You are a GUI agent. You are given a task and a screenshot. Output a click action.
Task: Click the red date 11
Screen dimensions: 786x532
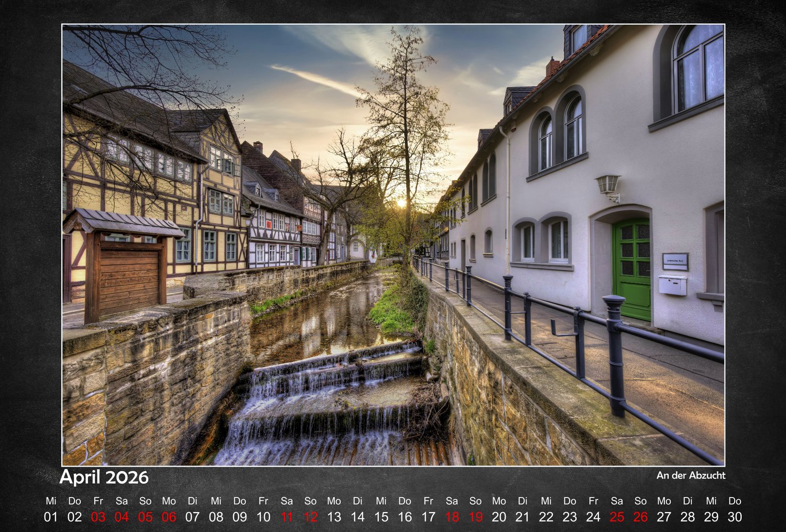pos(287,517)
